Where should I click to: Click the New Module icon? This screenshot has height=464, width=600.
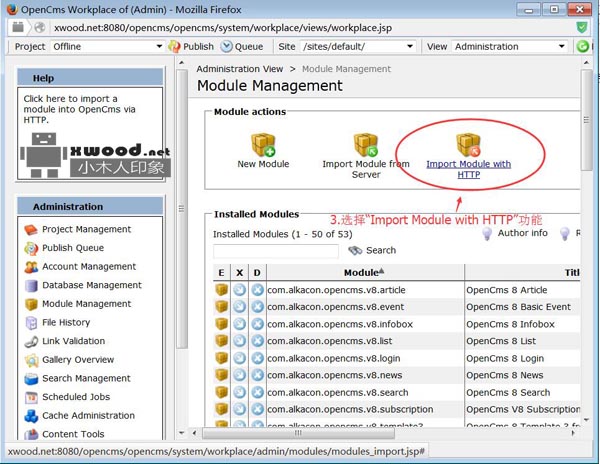click(x=263, y=145)
